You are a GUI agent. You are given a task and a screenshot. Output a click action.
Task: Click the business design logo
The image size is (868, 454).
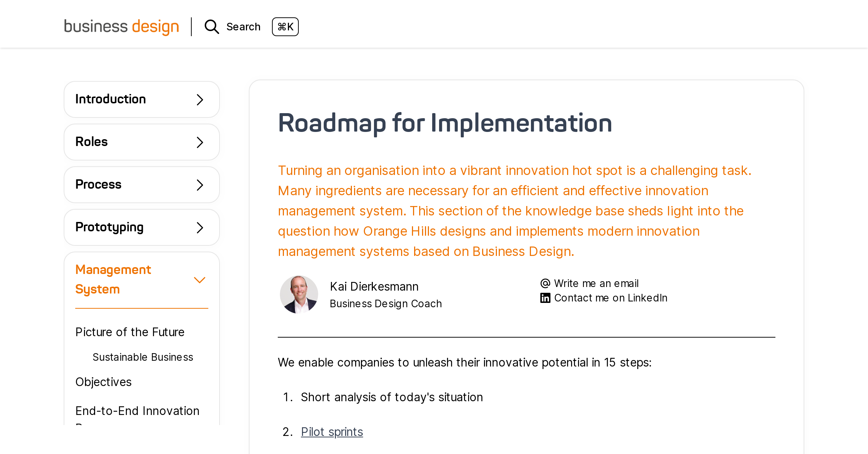pyautogui.click(x=122, y=26)
